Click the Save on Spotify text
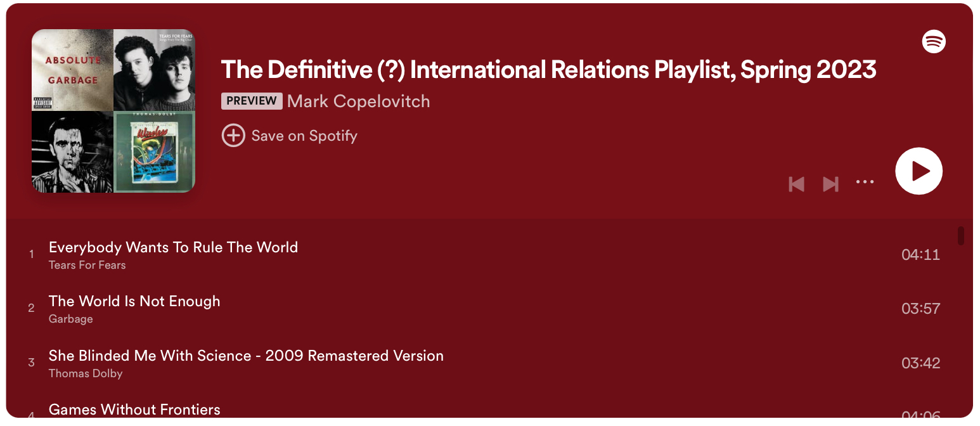This screenshot has height=426, width=980. click(304, 136)
